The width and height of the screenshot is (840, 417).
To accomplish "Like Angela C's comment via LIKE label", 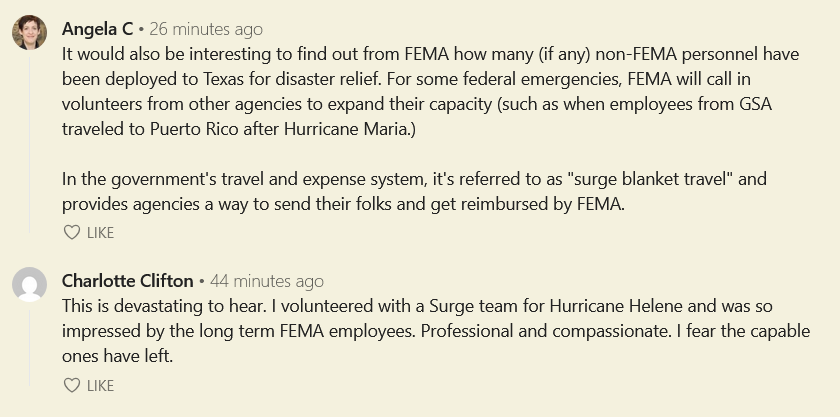I will 100,233.
